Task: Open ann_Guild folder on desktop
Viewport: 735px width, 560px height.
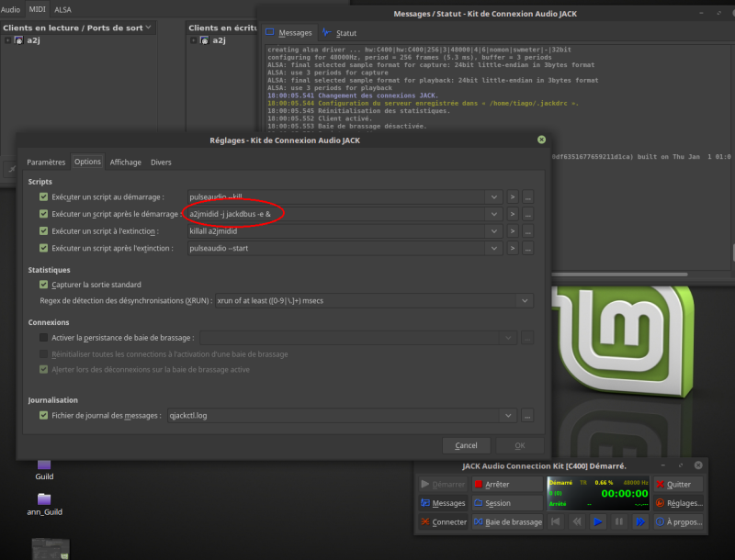Action: (44, 504)
